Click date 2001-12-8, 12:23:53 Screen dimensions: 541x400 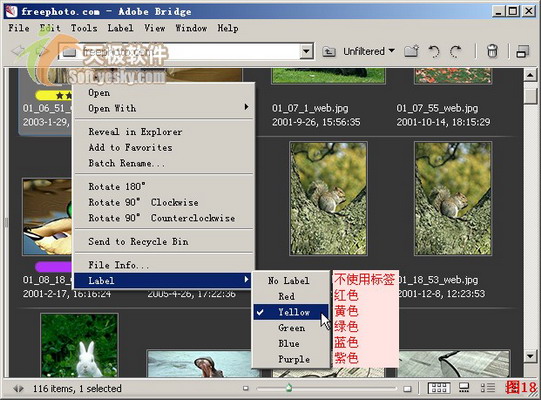coord(442,294)
